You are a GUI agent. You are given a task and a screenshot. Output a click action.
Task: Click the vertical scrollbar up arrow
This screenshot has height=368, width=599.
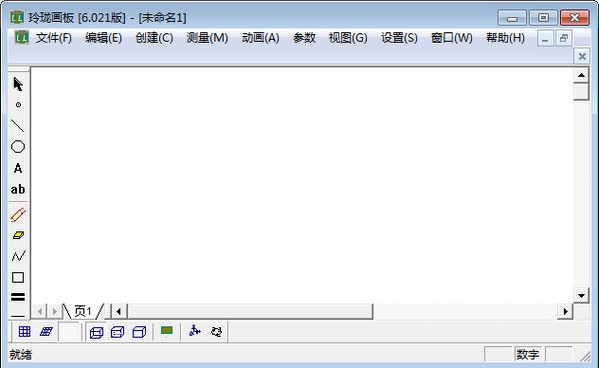pyautogui.click(x=581, y=75)
